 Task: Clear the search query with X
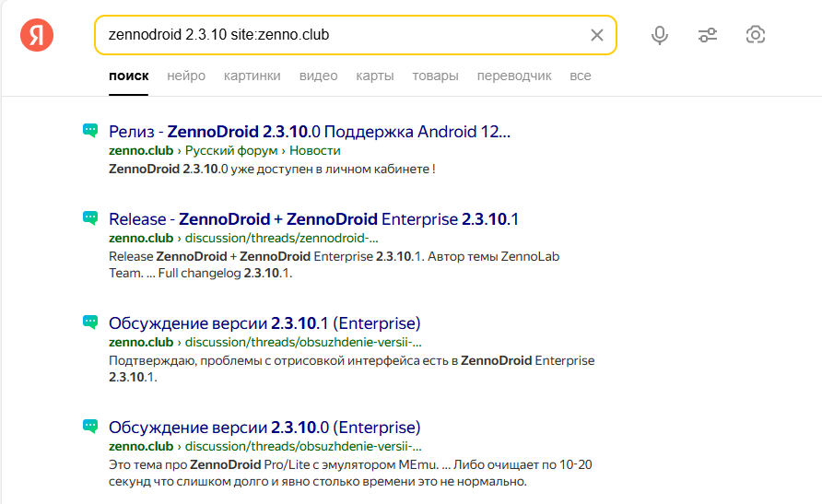point(597,35)
